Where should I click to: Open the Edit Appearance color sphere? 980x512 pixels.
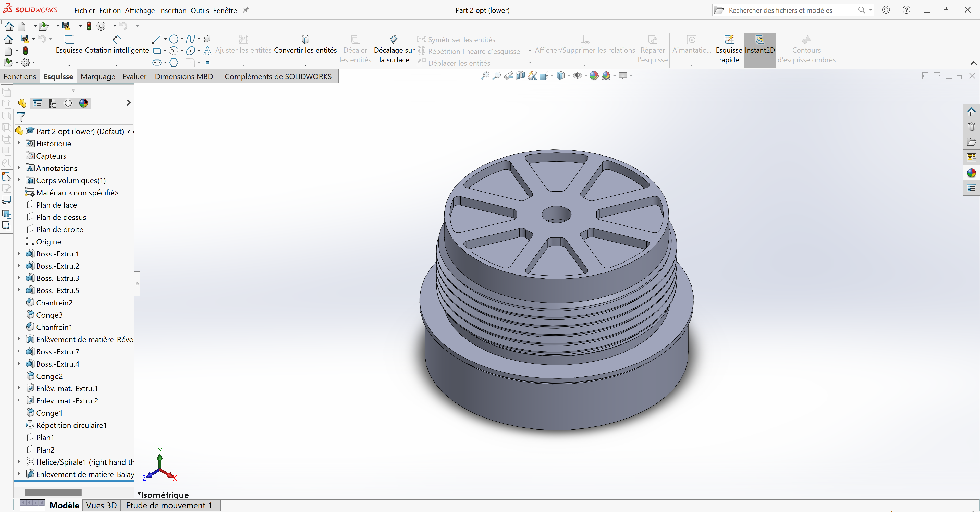click(594, 76)
